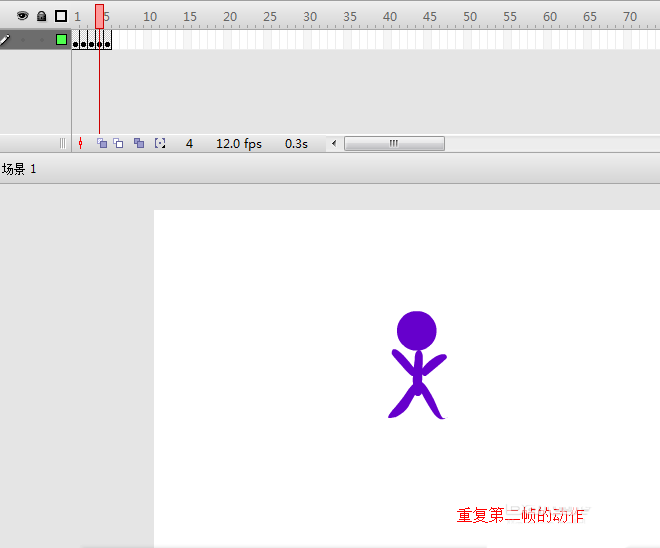Enable the Onion Skin button
This screenshot has width=660, height=548.
102,144
